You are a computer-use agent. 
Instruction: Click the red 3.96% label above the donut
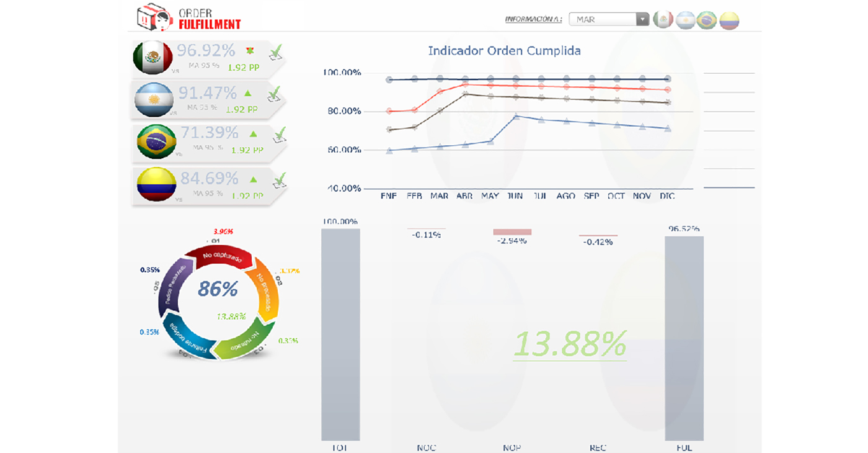tap(224, 231)
